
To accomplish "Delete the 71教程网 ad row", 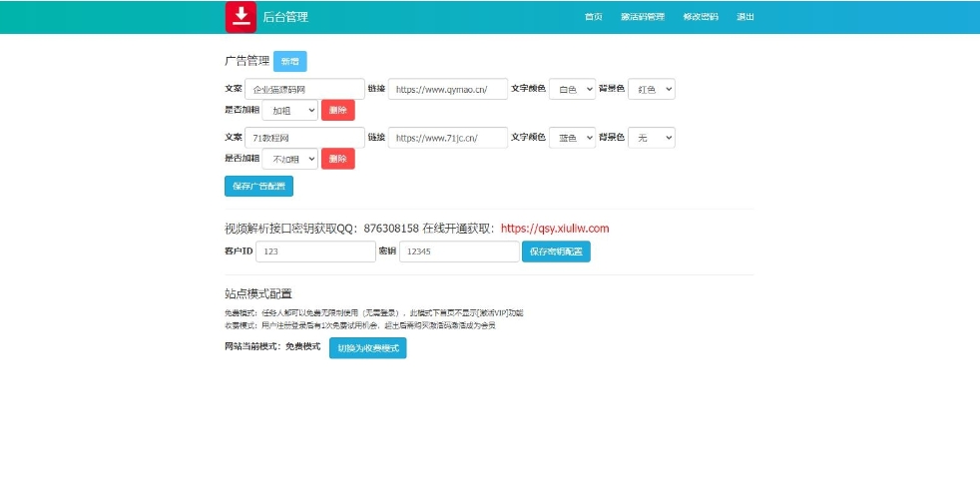I will point(337,159).
